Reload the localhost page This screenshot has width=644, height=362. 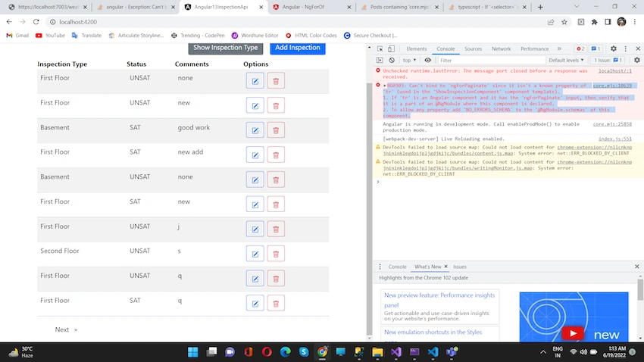(x=36, y=22)
